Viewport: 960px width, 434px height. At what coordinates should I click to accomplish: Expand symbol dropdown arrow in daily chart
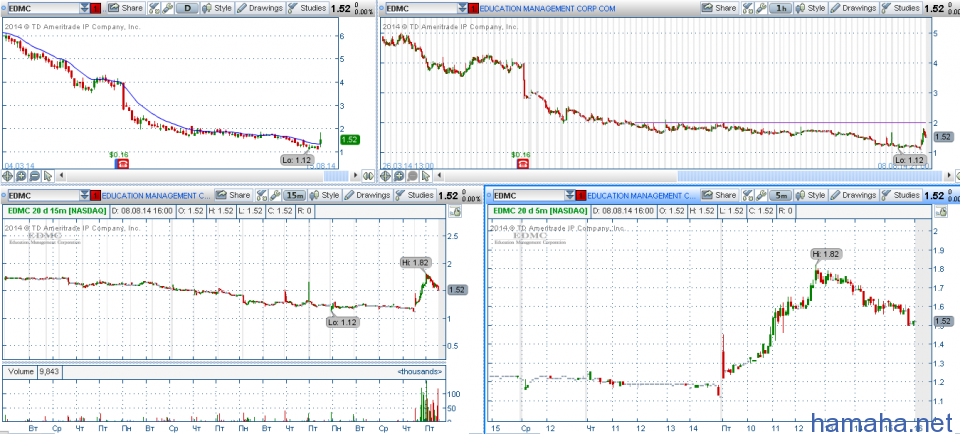click(x=84, y=9)
